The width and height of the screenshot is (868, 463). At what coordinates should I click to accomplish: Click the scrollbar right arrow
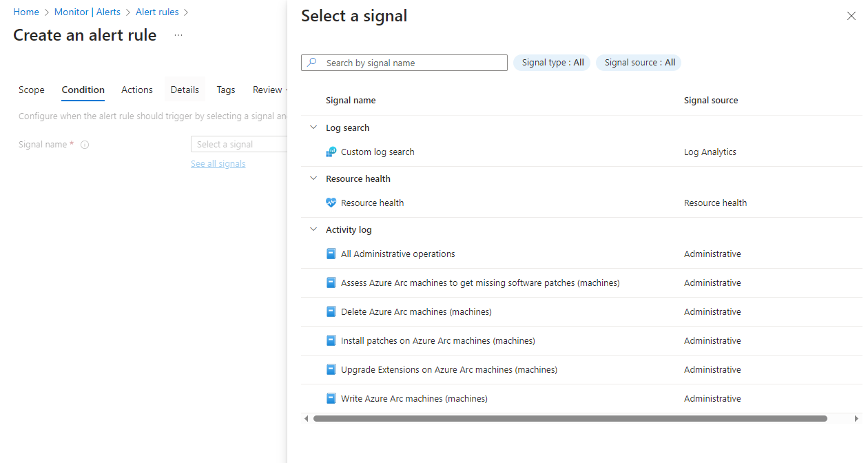(856, 418)
